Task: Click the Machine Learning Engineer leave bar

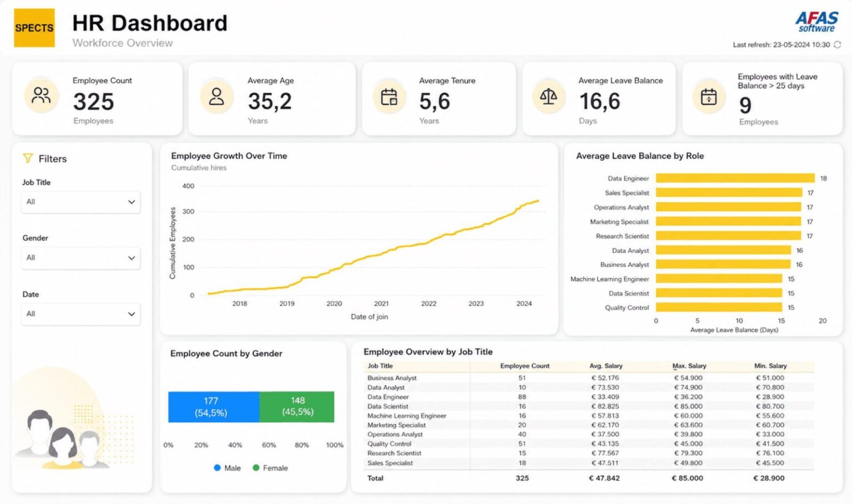Action: [719, 279]
